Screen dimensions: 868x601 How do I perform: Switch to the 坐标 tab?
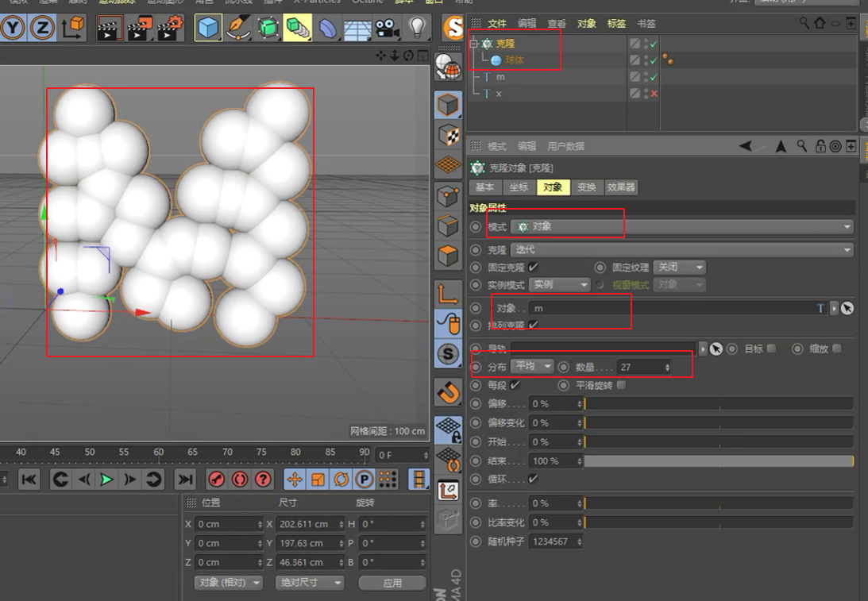coord(519,187)
